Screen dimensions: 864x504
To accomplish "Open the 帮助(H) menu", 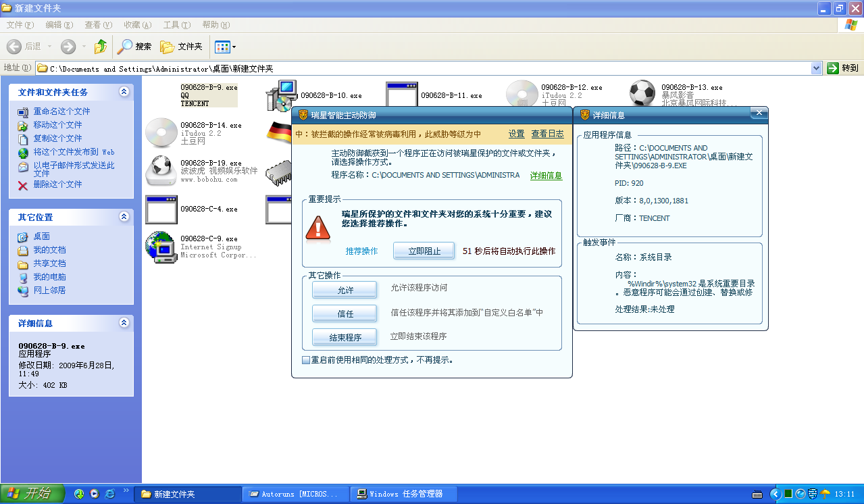I will tap(215, 25).
